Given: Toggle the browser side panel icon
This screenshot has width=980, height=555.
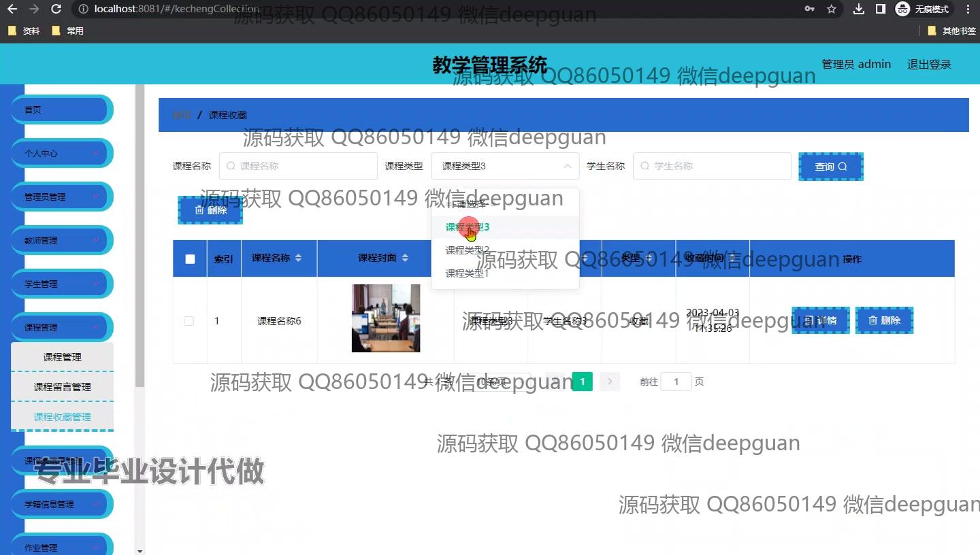Looking at the screenshot, I should click(880, 9).
